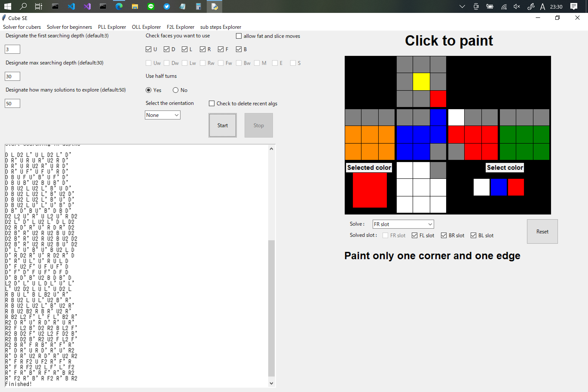Click the network icon in system tray
The width and height of the screenshot is (588, 392).
[x=504, y=6]
